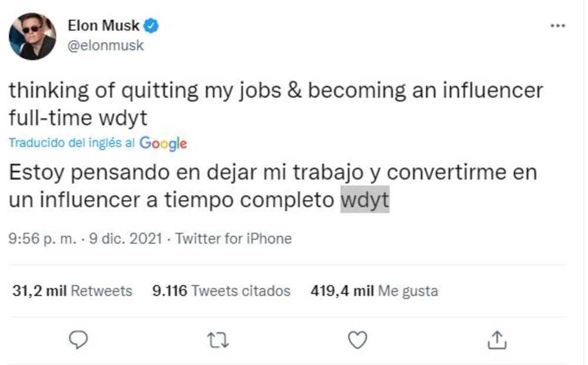Open Elon Musk's profile picture
Screen dimensions: 588x365
click(x=32, y=36)
